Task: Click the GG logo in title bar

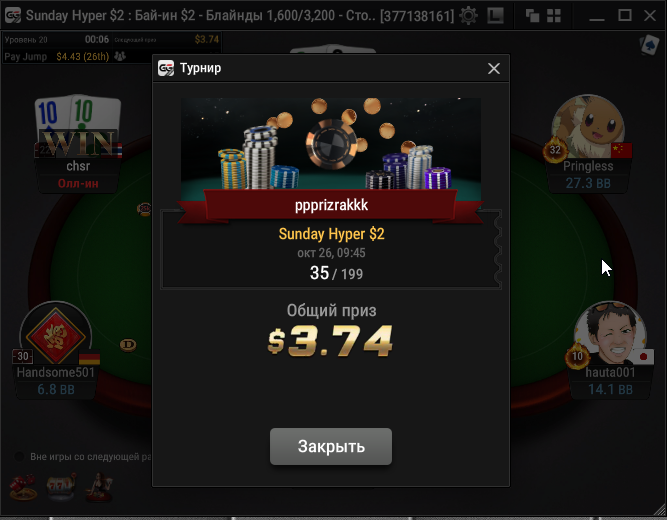Action: (x=13, y=16)
